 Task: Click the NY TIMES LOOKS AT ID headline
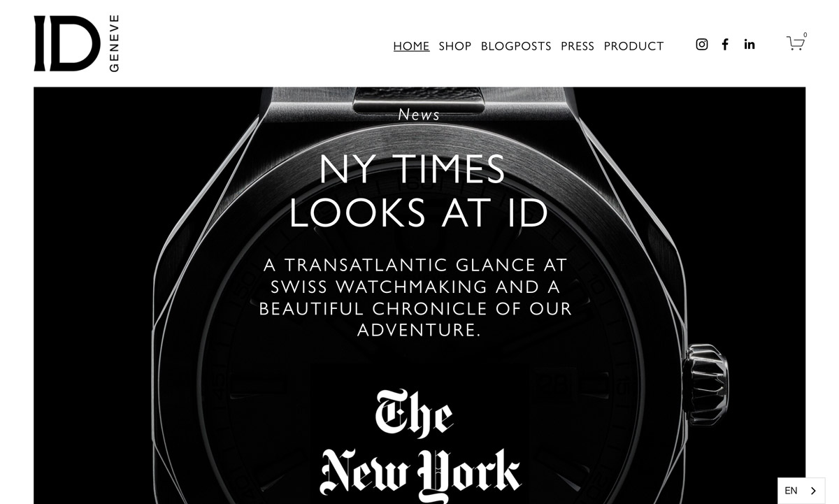418,191
